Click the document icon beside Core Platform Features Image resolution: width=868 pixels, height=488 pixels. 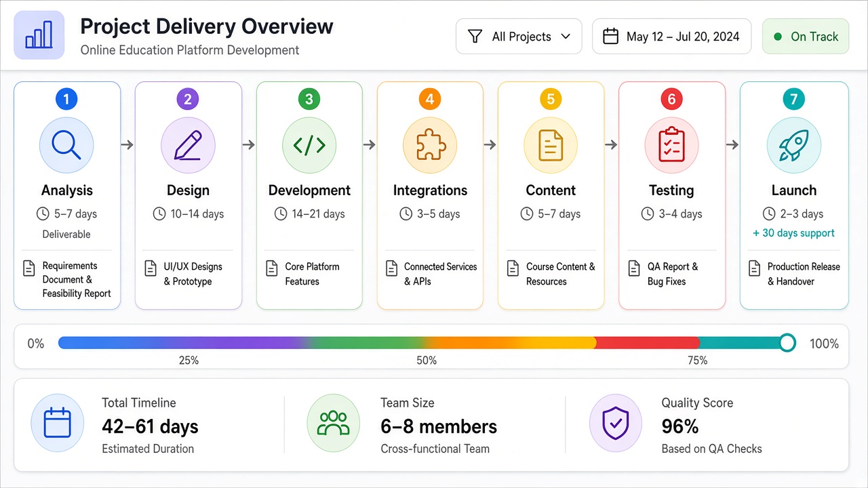[x=271, y=268]
